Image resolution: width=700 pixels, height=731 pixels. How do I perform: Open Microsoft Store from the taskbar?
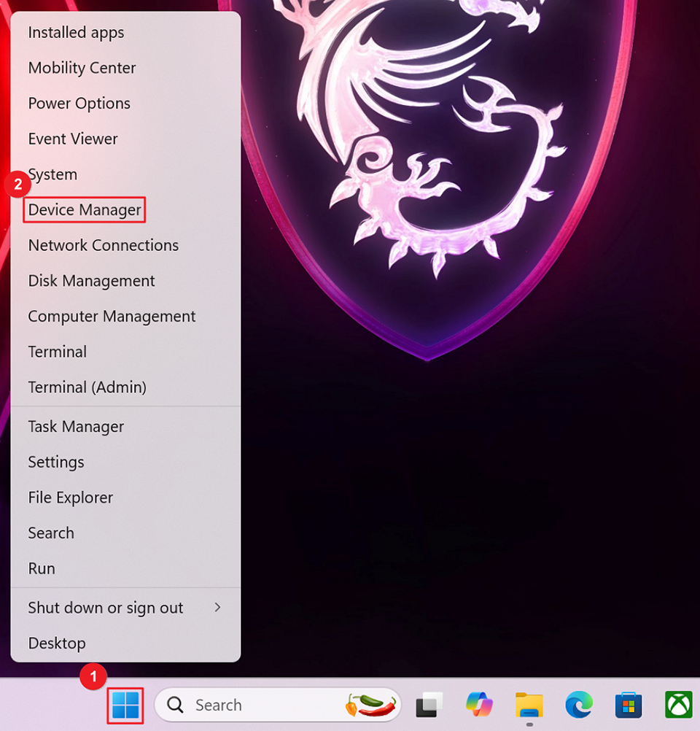(629, 705)
